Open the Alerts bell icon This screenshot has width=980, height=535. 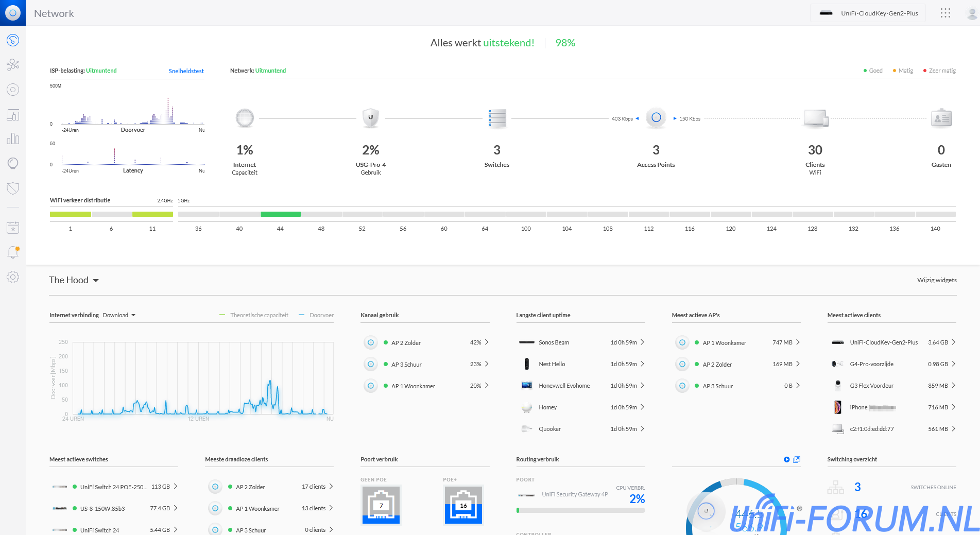pyautogui.click(x=13, y=252)
